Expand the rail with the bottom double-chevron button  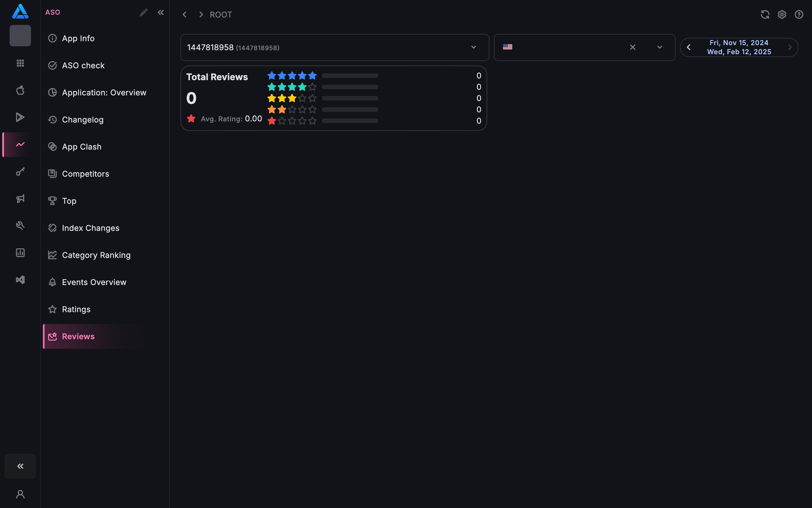(x=20, y=466)
